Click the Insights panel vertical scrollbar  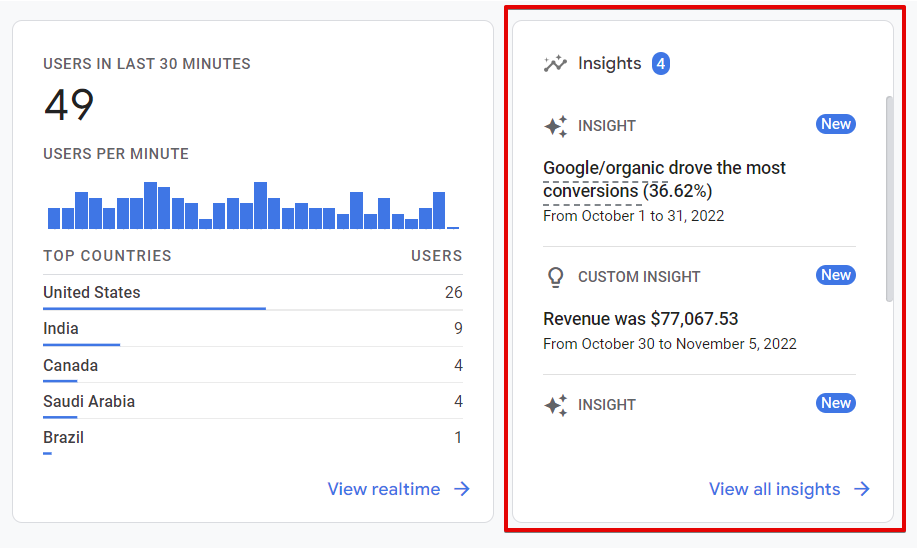(x=889, y=198)
